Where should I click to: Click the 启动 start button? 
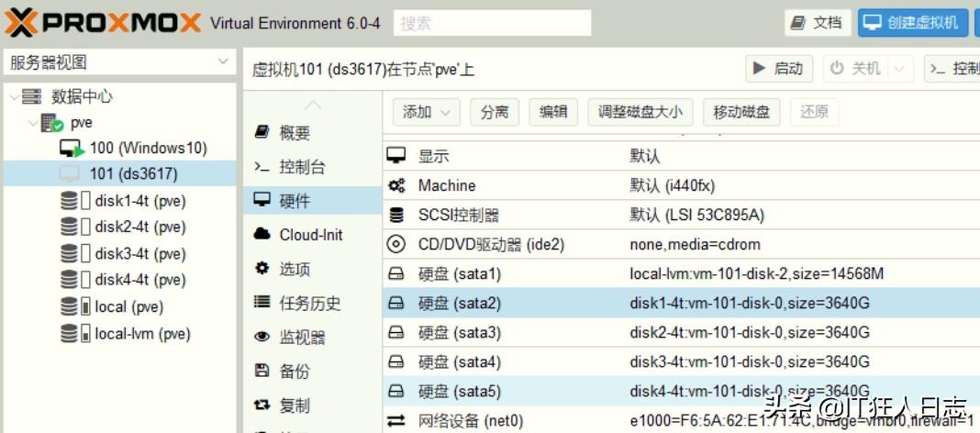779,69
